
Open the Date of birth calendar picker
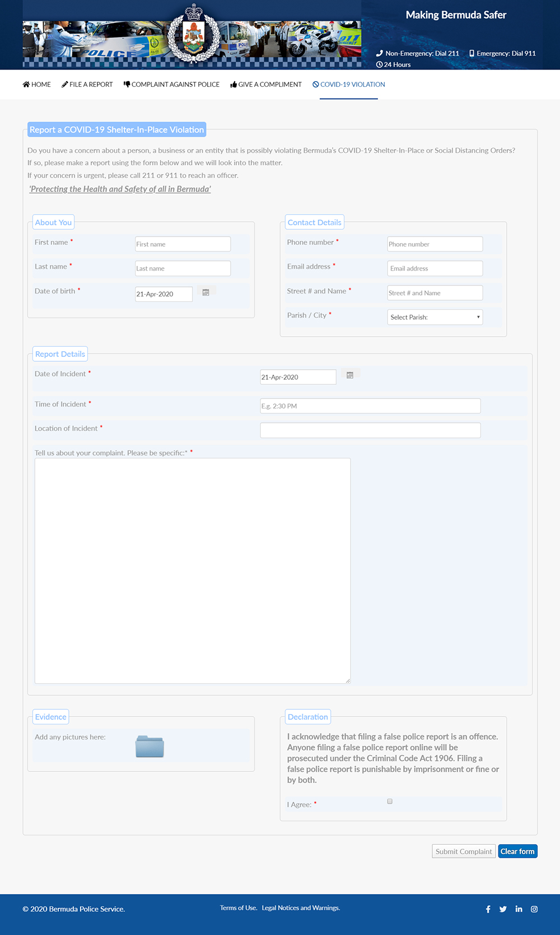point(206,292)
